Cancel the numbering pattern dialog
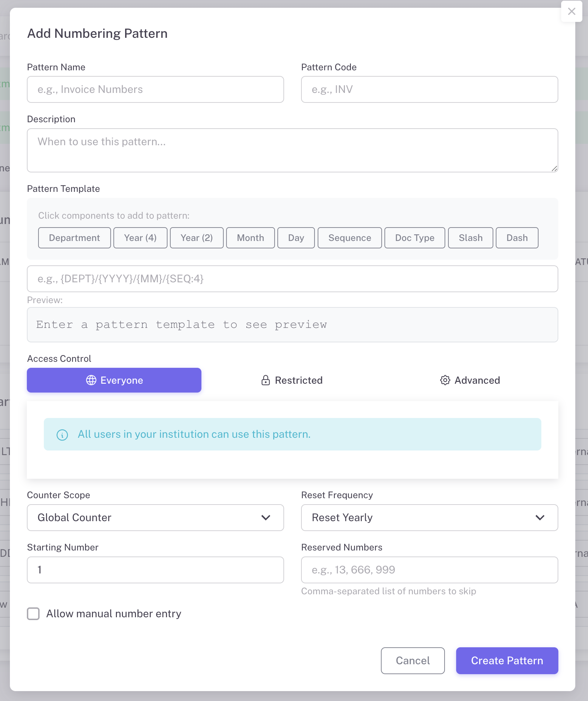The height and width of the screenshot is (701, 588). coord(412,661)
